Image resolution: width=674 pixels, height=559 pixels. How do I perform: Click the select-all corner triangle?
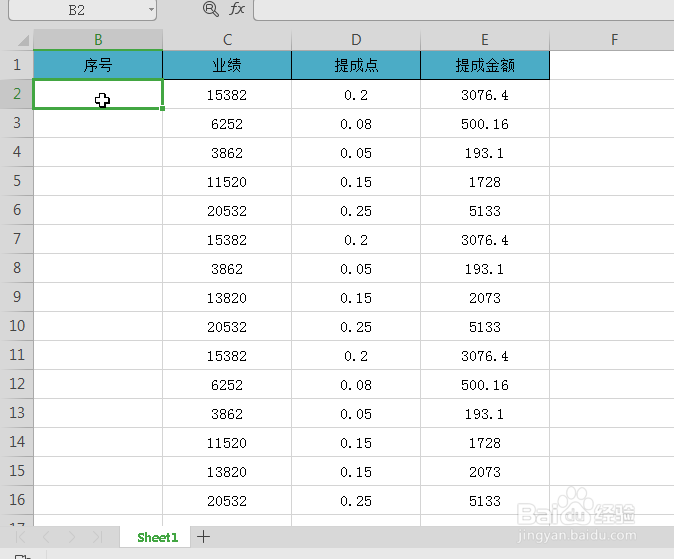tap(23, 40)
